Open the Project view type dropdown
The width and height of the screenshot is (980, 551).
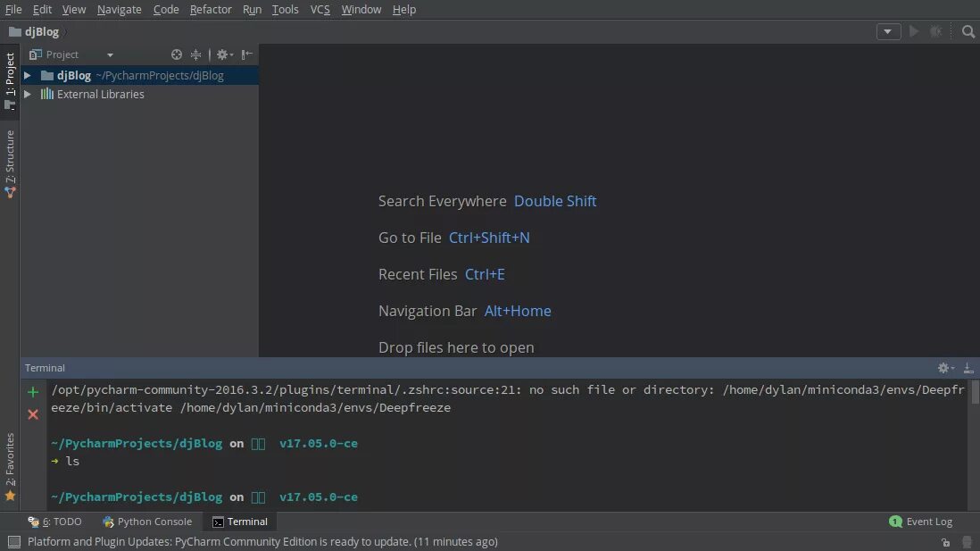click(x=110, y=55)
